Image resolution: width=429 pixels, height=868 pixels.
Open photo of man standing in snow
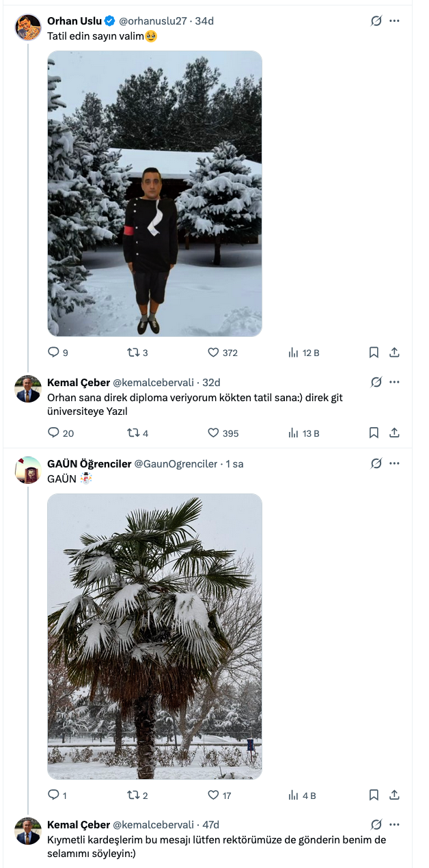click(154, 193)
